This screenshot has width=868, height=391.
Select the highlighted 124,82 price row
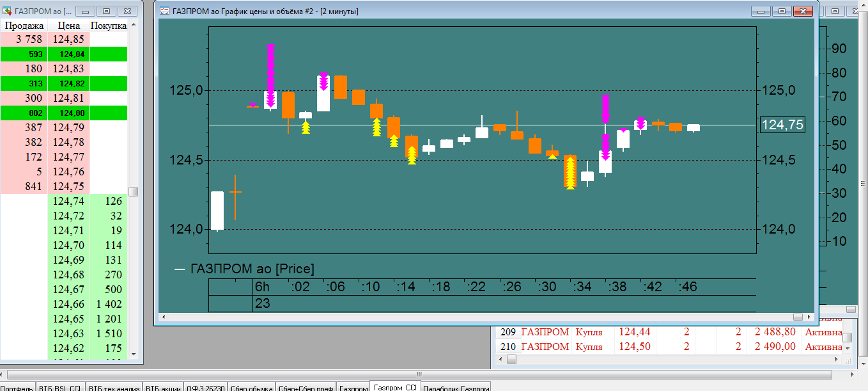[x=64, y=83]
